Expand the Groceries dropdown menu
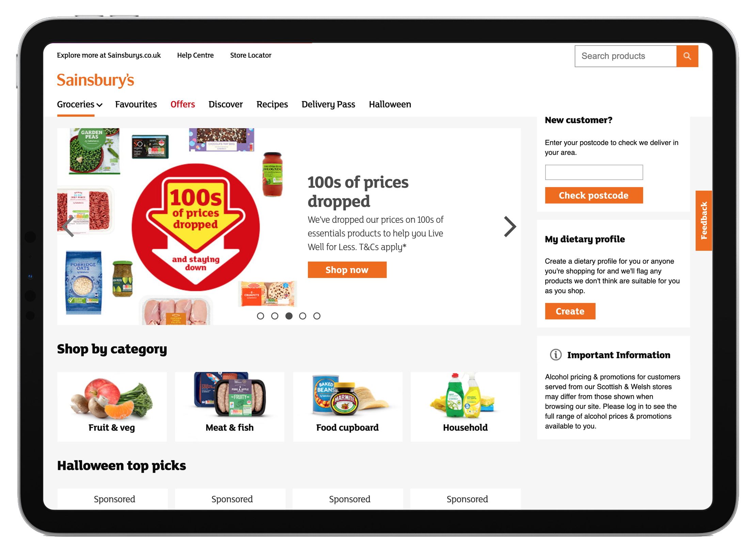Image resolution: width=756 pixels, height=558 pixels. pos(79,104)
